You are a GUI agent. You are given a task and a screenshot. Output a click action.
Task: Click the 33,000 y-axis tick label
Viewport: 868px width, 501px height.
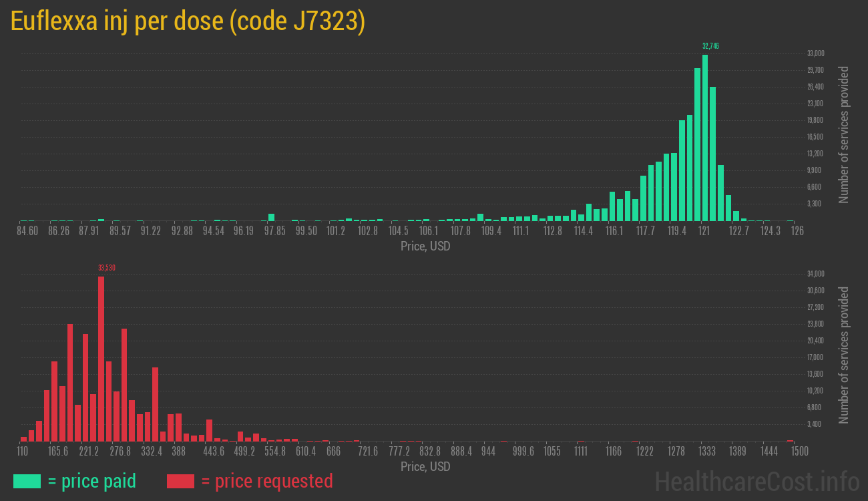tap(816, 53)
